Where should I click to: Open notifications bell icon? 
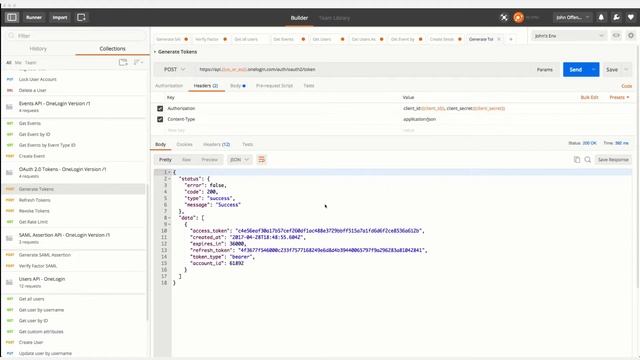tap(601, 18)
